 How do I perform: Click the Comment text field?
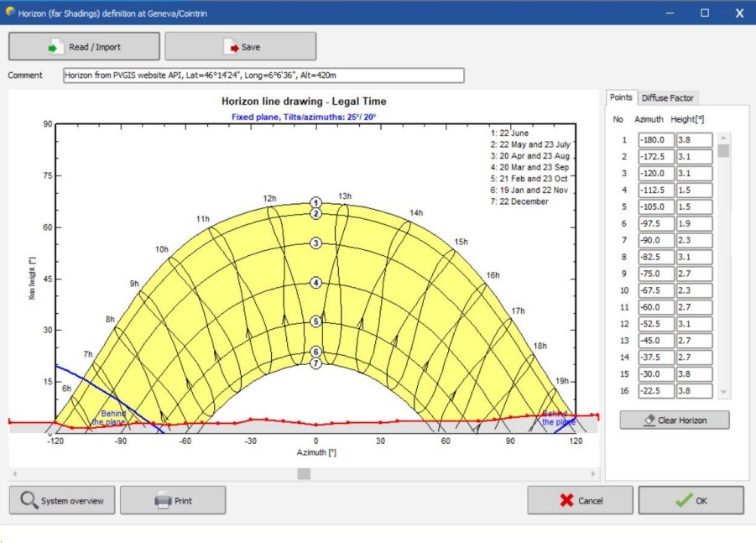[263, 76]
